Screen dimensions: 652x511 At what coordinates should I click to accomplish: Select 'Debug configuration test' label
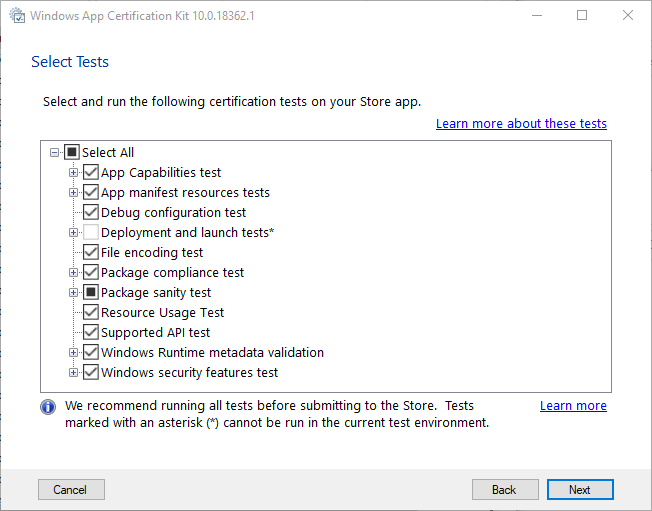click(x=173, y=212)
